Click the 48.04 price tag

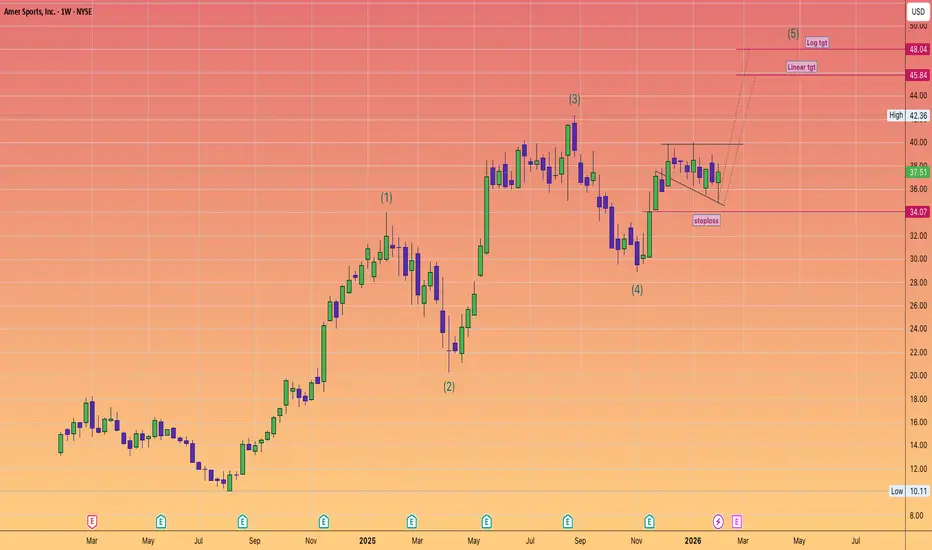[918, 49]
